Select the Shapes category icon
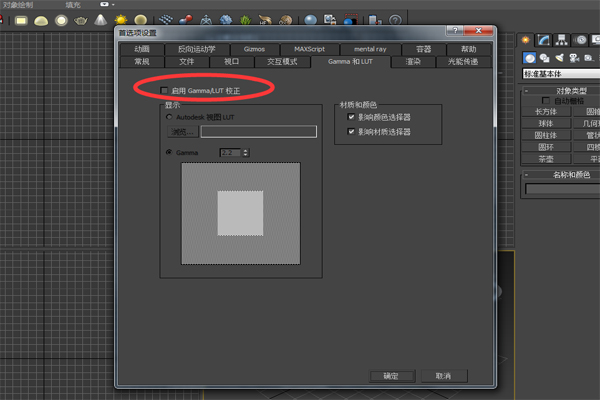600x400 pixels. point(544,57)
